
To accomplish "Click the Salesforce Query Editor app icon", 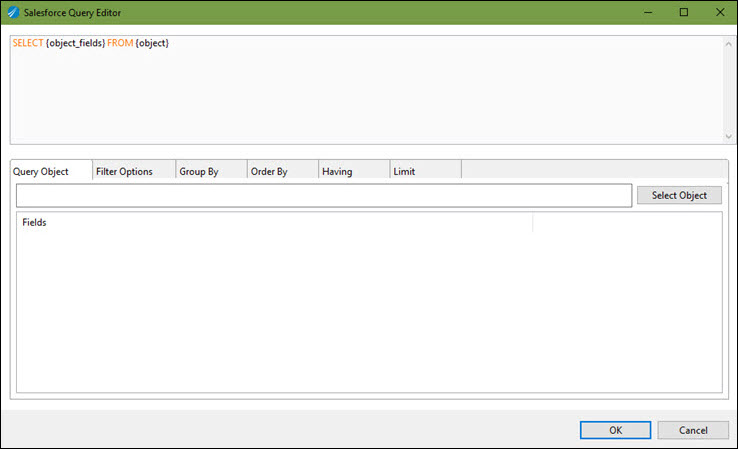I will pyautogui.click(x=13, y=12).
